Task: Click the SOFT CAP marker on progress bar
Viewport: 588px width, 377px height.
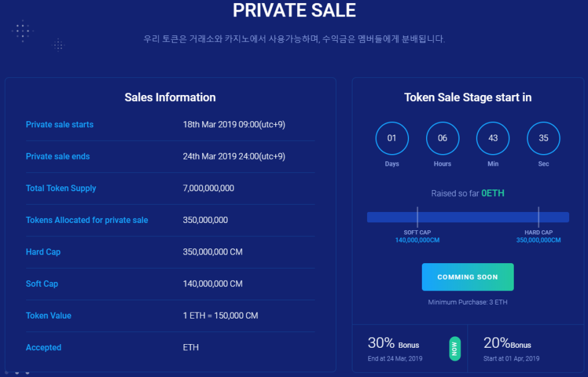Action: (418, 217)
